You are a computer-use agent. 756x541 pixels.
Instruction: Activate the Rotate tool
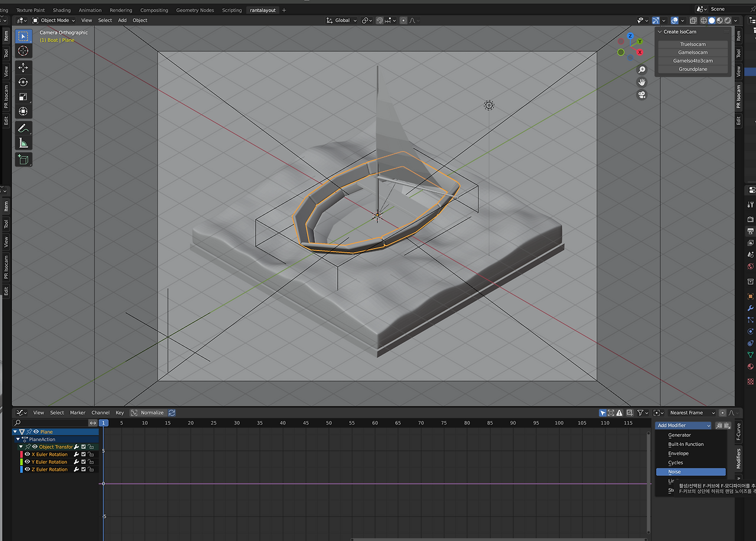click(23, 82)
